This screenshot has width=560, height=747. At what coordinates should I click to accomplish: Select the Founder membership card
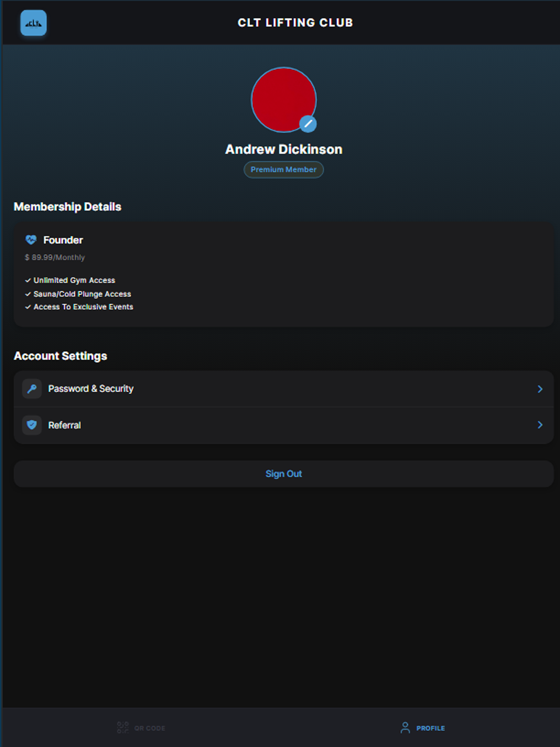[x=284, y=274]
